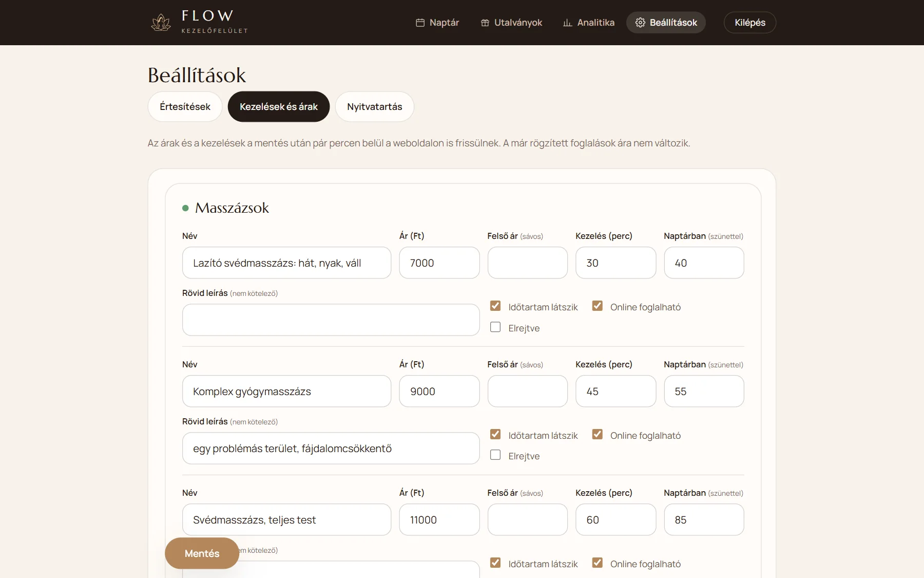The height and width of the screenshot is (578, 924).
Task: Open Utalványok via its gift icon
Action: point(485,23)
